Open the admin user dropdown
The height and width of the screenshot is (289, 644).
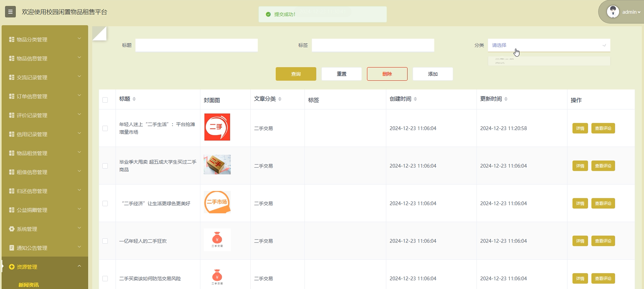point(631,12)
